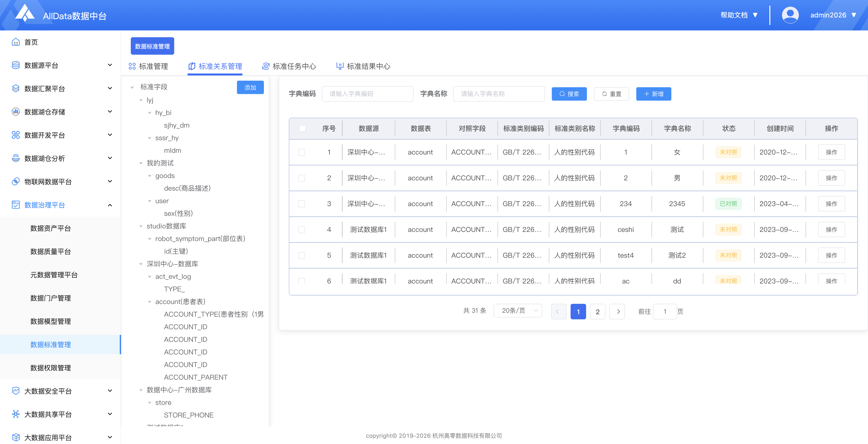
Task: Click the 新增 add button
Action: 653,94
